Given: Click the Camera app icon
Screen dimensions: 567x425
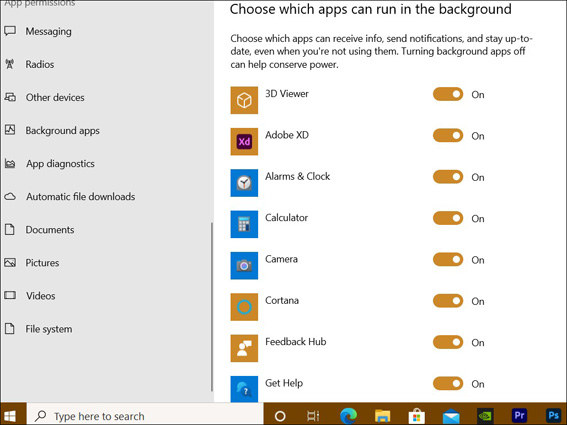Looking at the screenshot, I should coord(244,265).
